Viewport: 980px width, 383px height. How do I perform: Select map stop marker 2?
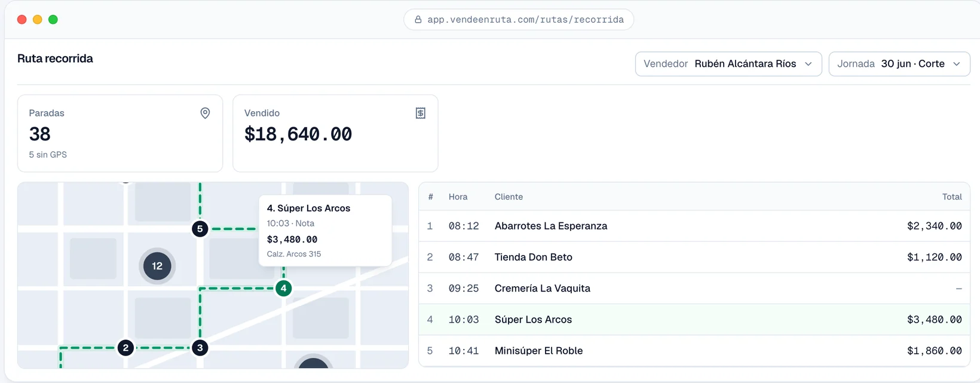pyautogui.click(x=125, y=348)
